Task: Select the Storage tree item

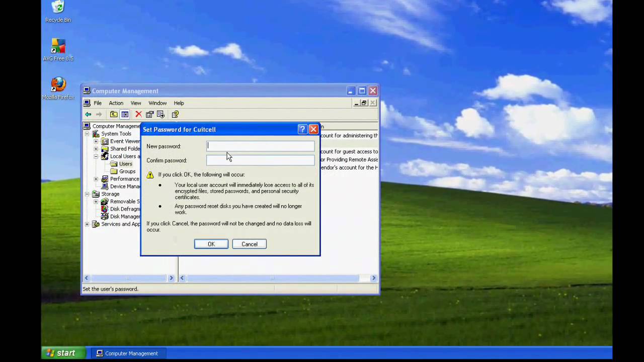Action: (110, 194)
